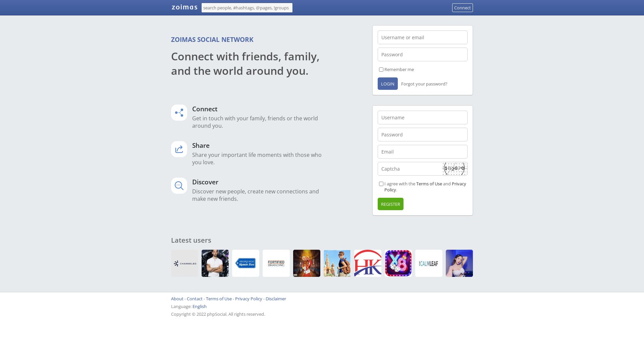Viewport: 644px width, 362px height.
Task: Click the iCalmLeaf profile icon
Action: tap(429, 263)
